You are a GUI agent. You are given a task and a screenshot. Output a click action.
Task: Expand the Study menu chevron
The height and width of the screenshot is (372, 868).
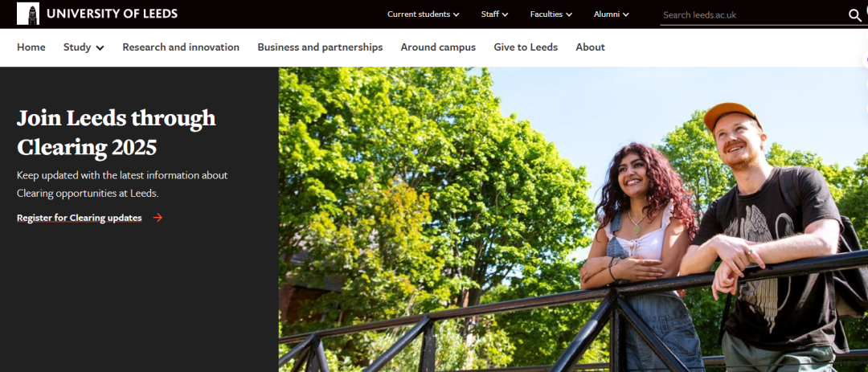tap(100, 47)
